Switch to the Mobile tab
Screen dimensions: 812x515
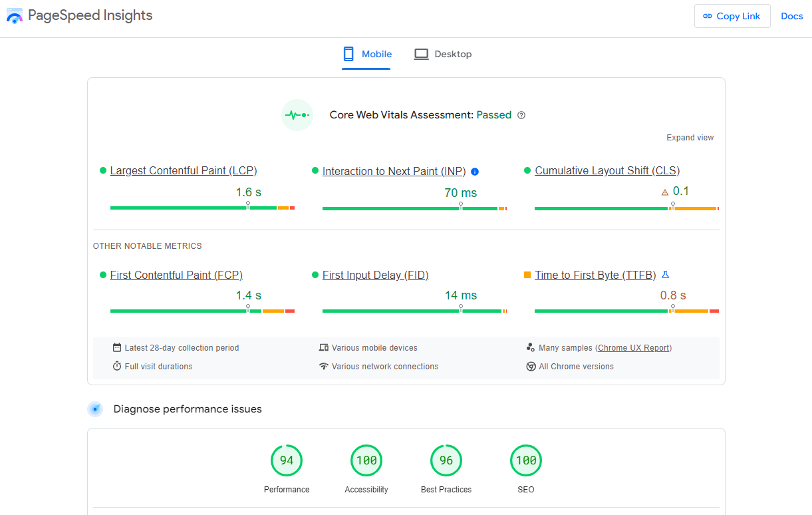tap(366, 55)
